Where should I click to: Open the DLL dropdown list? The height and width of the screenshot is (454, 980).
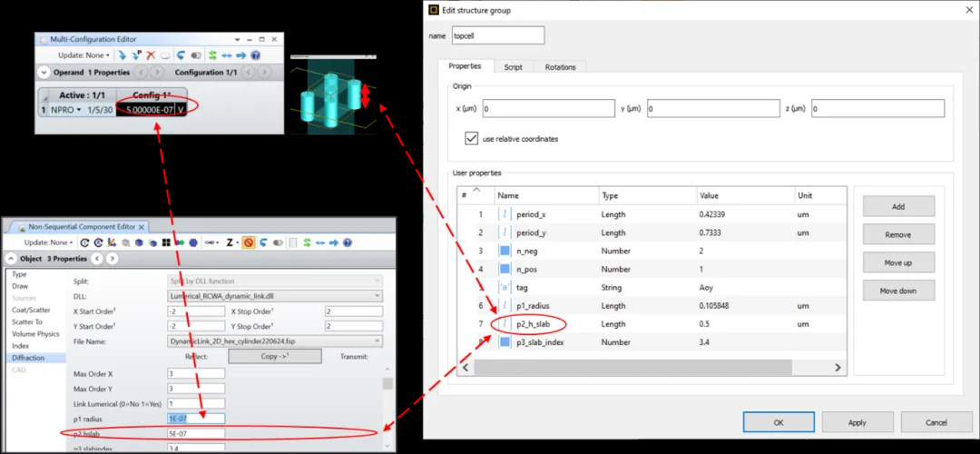click(x=377, y=295)
